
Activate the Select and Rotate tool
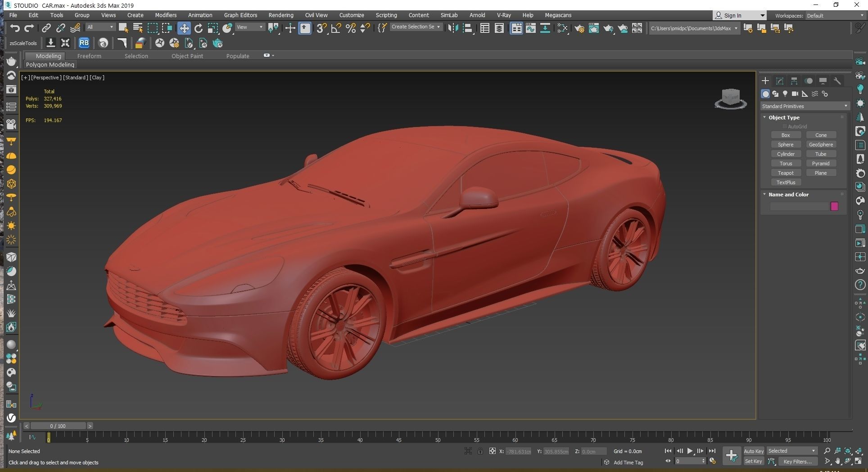click(198, 28)
